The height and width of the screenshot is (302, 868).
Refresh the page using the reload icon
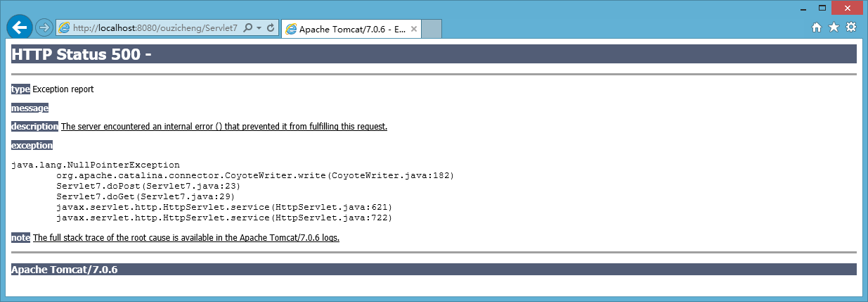point(271,28)
